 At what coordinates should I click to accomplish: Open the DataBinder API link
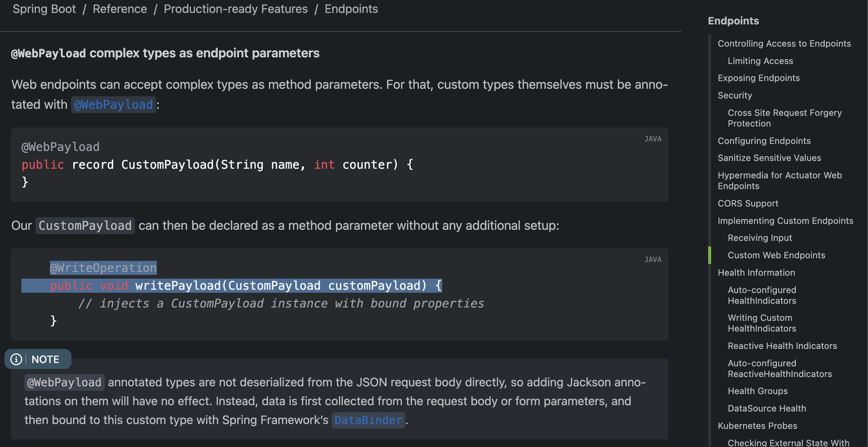click(x=368, y=420)
